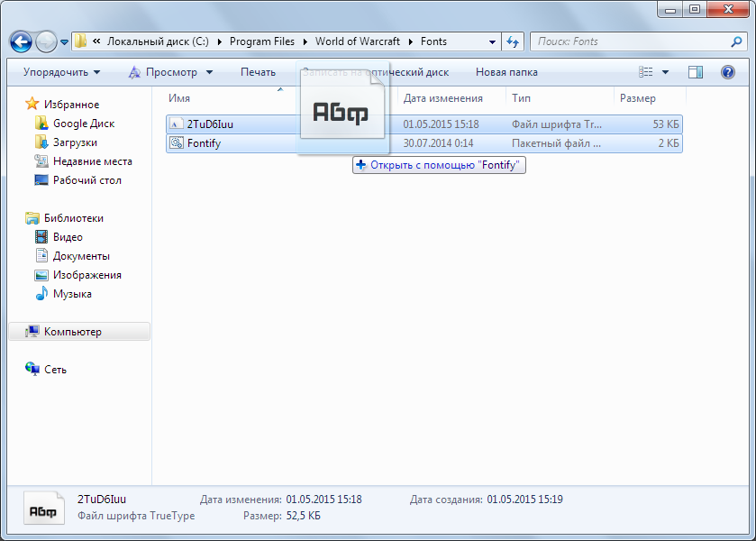Open Недавние места
Viewport: 756px width, 541px height.
tap(93, 161)
